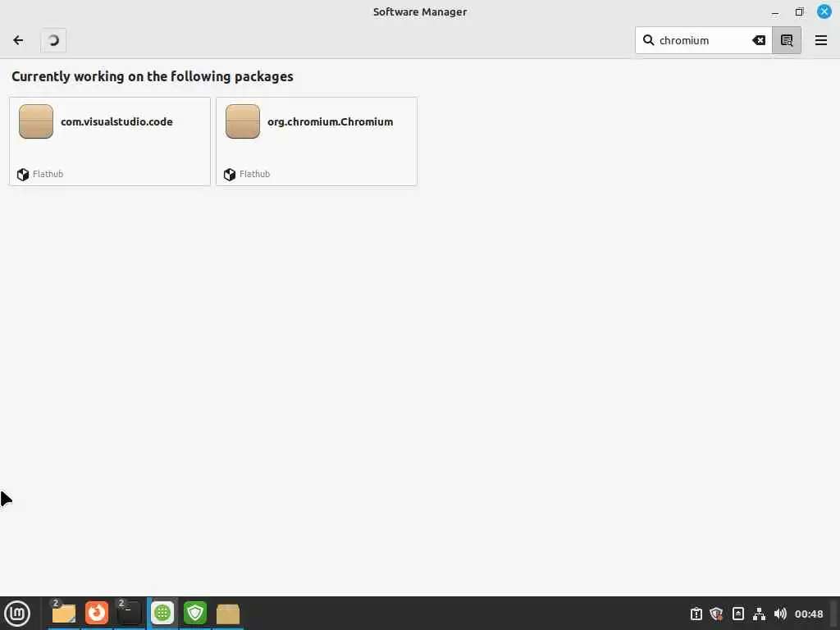Open the network connections tray icon
This screenshot has width=840, height=630.
click(x=759, y=614)
